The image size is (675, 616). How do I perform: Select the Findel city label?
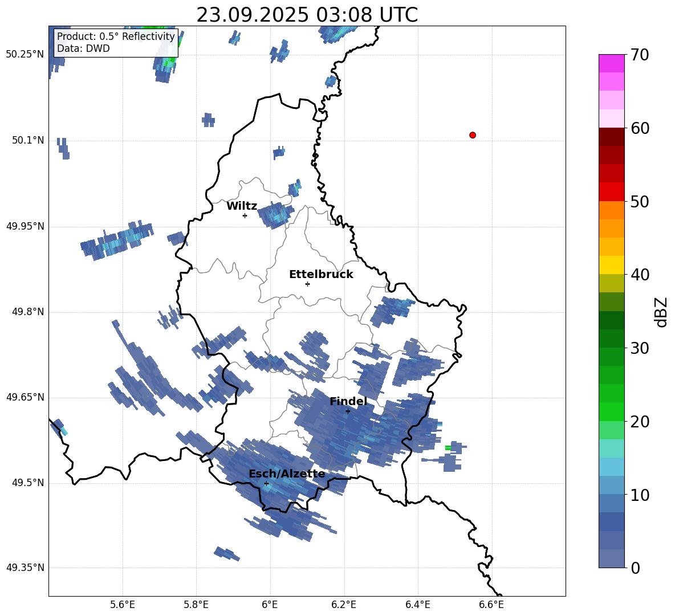point(348,402)
